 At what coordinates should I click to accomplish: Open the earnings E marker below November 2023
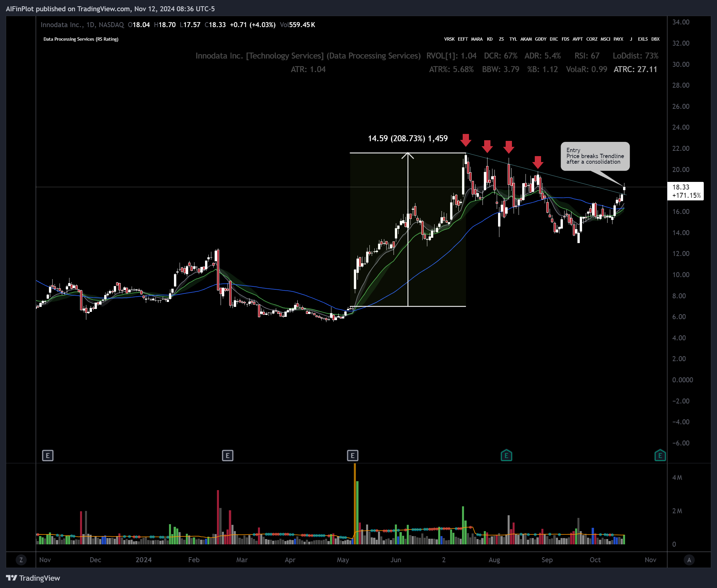(48, 456)
